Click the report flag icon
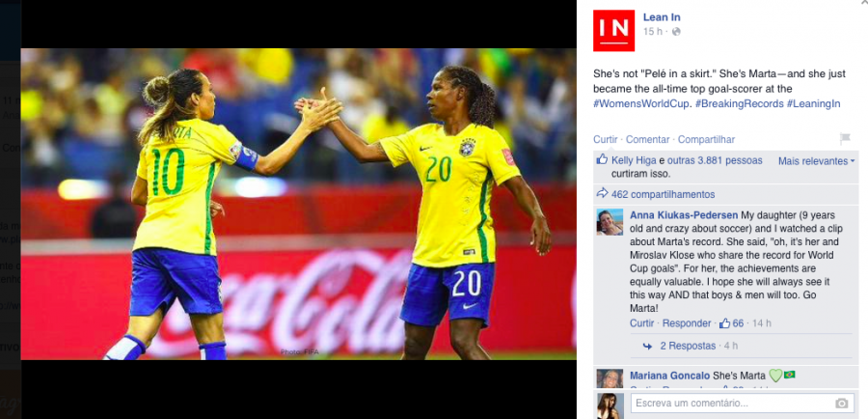Image resolution: width=868 pixels, height=419 pixels. pyautogui.click(x=845, y=139)
